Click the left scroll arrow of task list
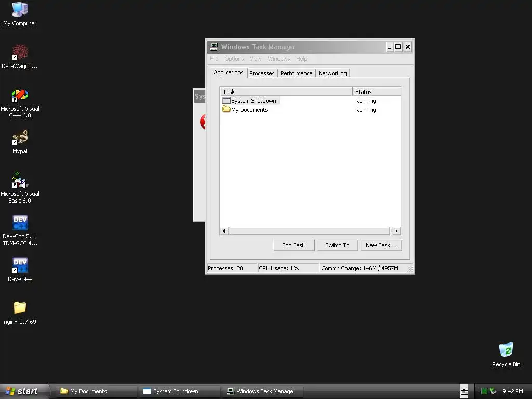The image size is (532, 399). pos(224,231)
